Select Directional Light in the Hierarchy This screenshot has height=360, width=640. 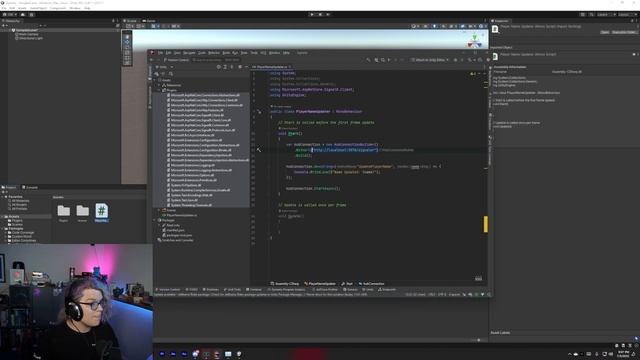tap(29, 38)
